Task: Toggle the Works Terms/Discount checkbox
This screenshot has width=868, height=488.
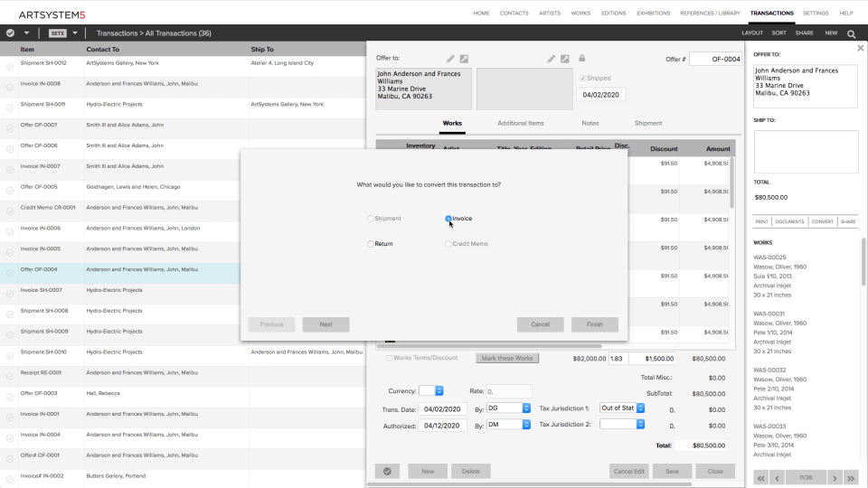Action: pyautogui.click(x=389, y=358)
